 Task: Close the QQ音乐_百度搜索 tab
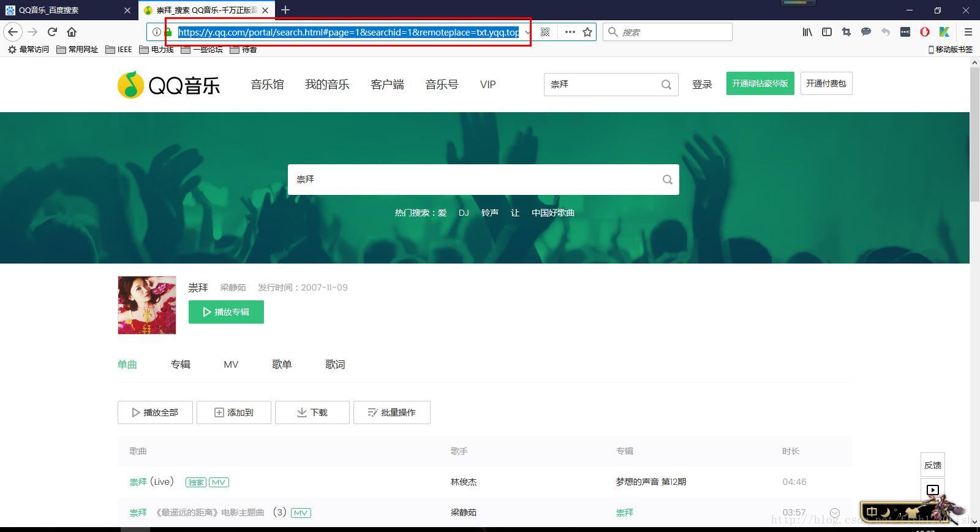(x=127, y=10)
